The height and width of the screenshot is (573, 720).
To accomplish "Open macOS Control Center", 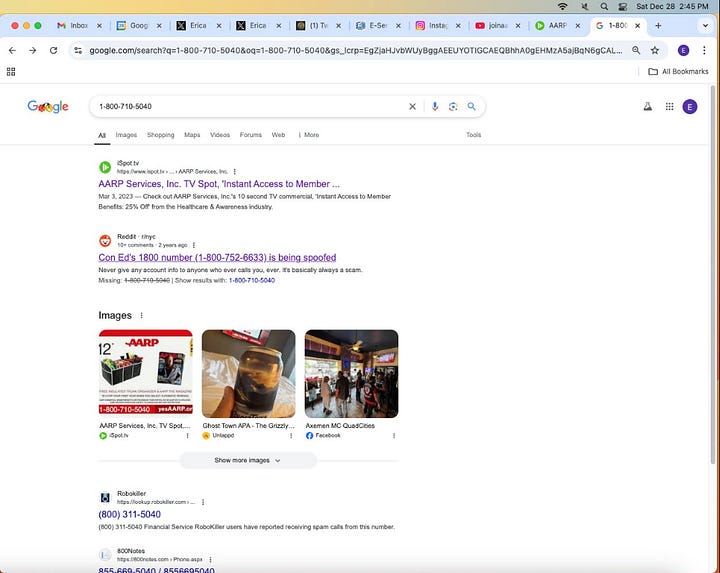I will tap(623, 6).
